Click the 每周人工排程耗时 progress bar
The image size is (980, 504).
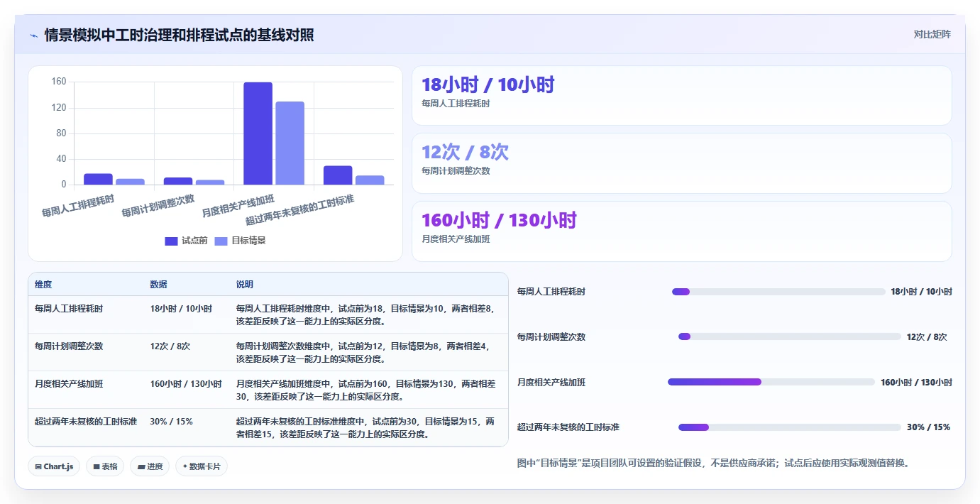click(x=778, y=292)
